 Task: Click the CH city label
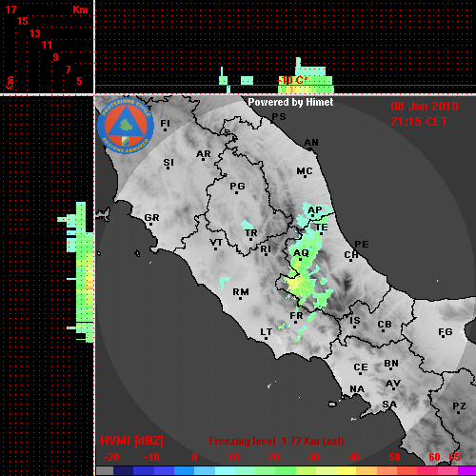(351, 255)
